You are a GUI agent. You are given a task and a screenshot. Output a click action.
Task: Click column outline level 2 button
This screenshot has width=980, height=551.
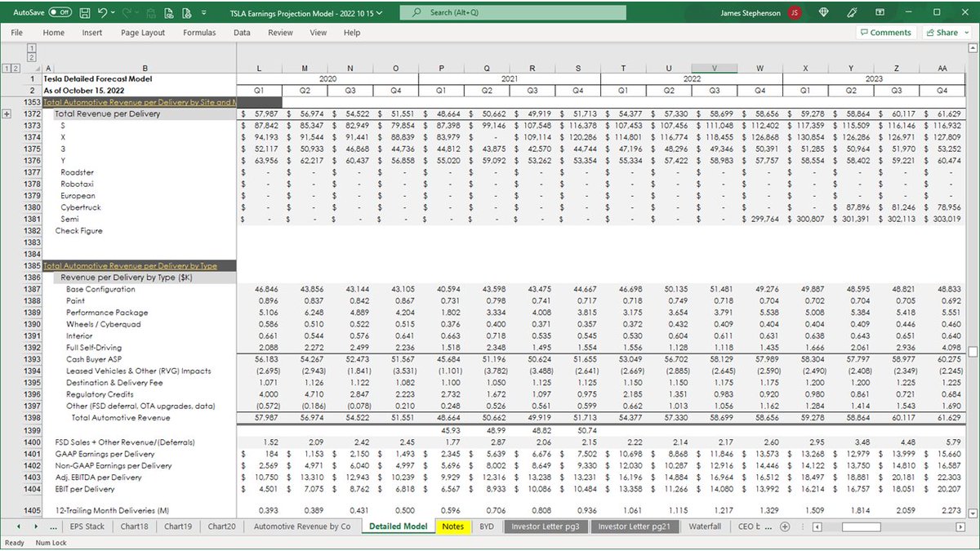[31, 57]
